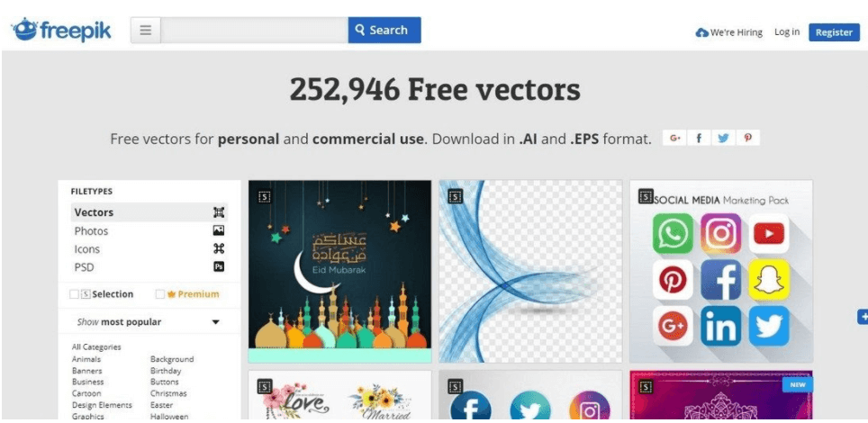Expand the Show most popular dropdown
This screenshot has width=868, height=423.
[149, 321]
